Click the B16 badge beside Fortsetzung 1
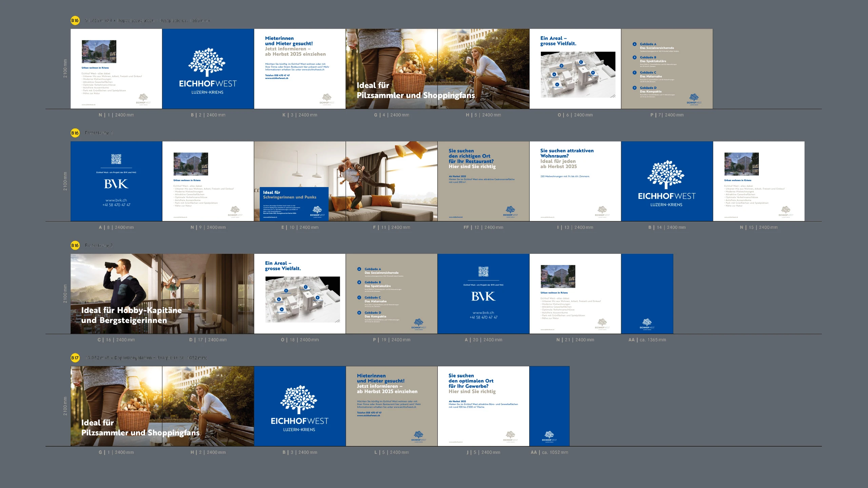Screen dimensions: 868x488 (x=75, y=133)
